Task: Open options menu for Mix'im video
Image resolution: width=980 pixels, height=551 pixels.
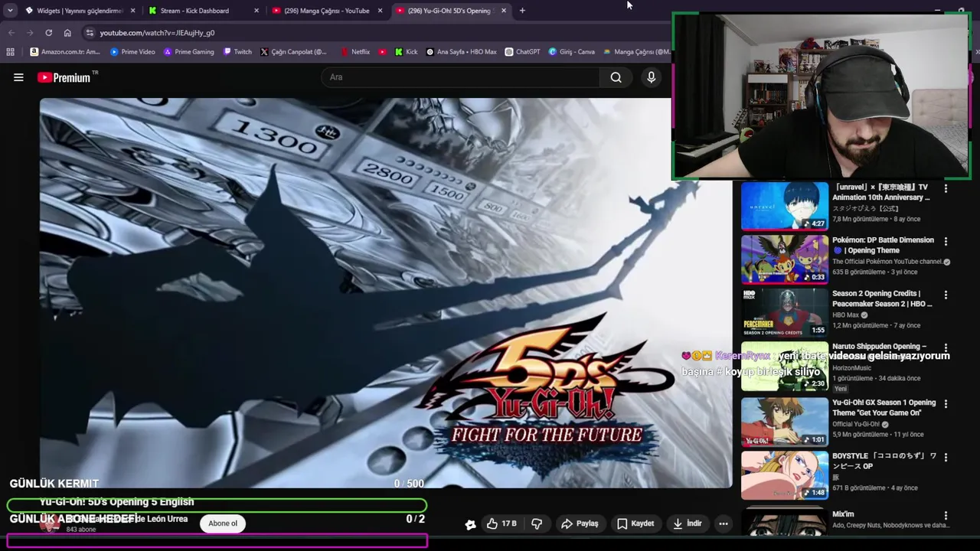Action: point(946,516)
